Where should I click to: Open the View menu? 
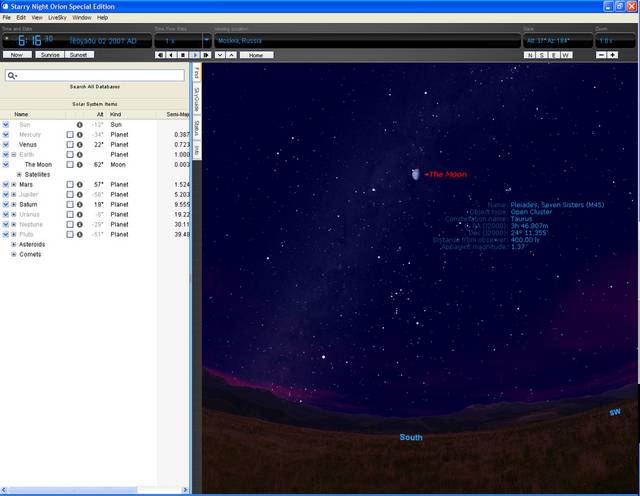[37, 18]
